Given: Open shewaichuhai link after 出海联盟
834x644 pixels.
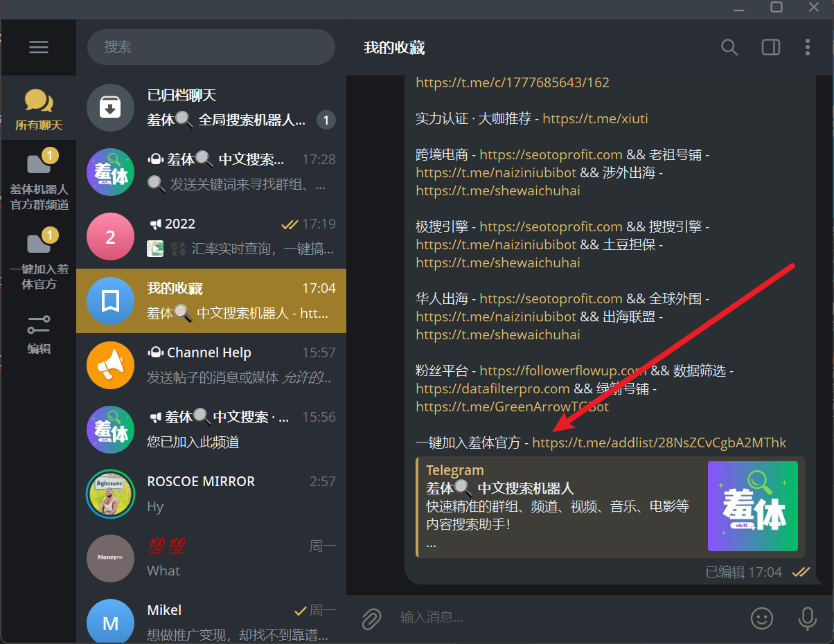Looking at the screenshot, I should click(498, 334).
